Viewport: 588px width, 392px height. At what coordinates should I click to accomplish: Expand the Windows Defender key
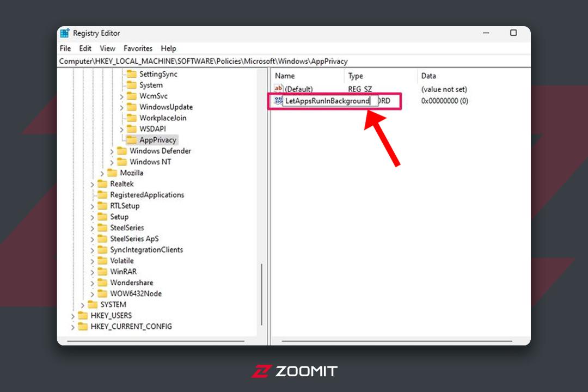pos(112,151)
